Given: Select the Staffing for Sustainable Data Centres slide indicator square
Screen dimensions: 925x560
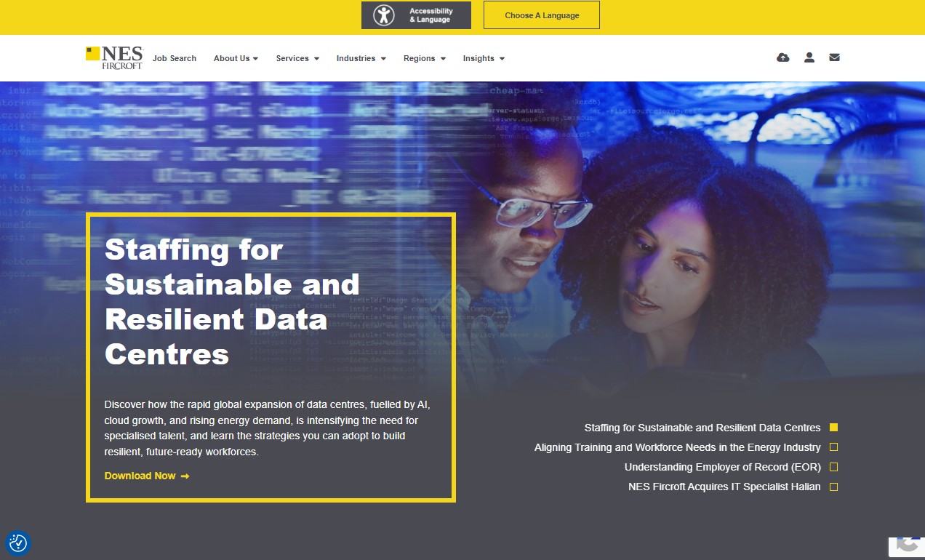Looking at the screenshot, I should [x=834, y=428].
